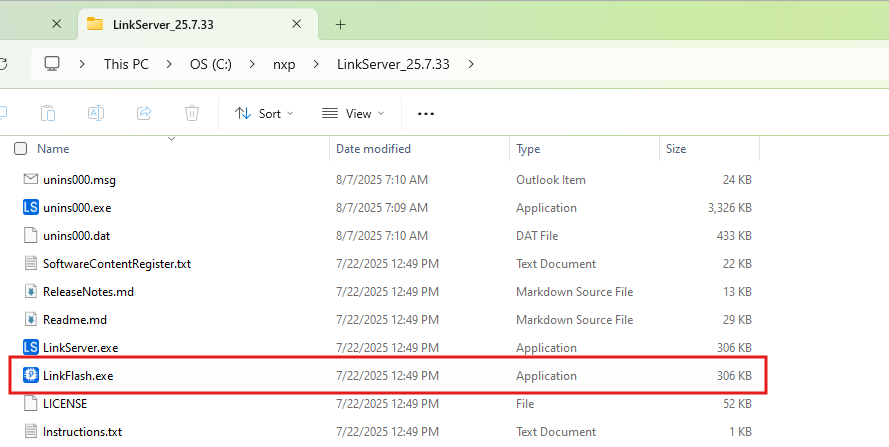Click the 433 KB size value
Viewport: 889px width, 447px height.
click(x=734, y=235)
